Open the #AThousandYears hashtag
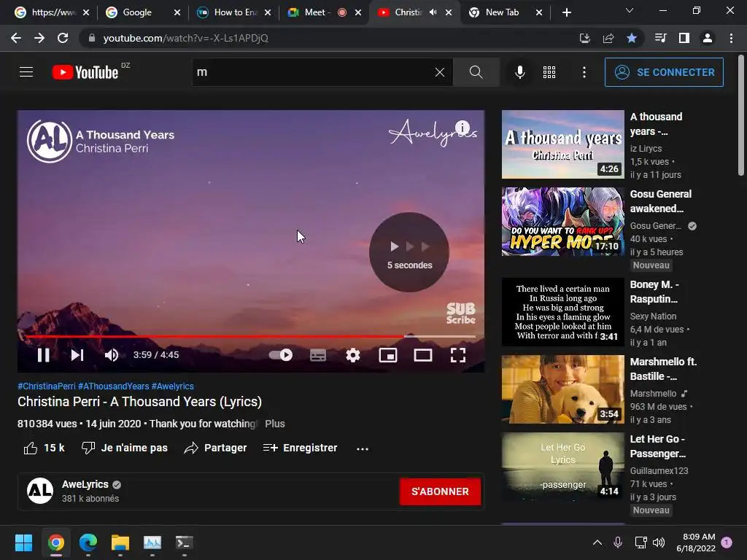 pos(113,386)
